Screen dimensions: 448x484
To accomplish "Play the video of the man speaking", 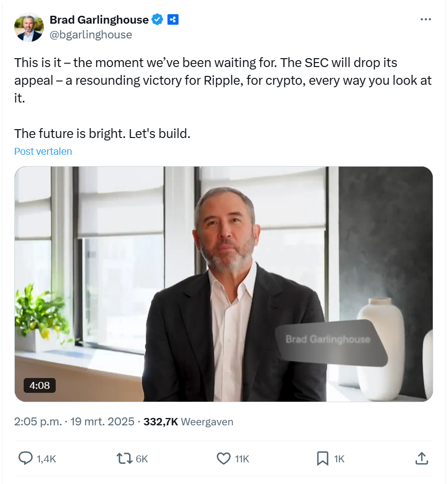I will 223,283.
